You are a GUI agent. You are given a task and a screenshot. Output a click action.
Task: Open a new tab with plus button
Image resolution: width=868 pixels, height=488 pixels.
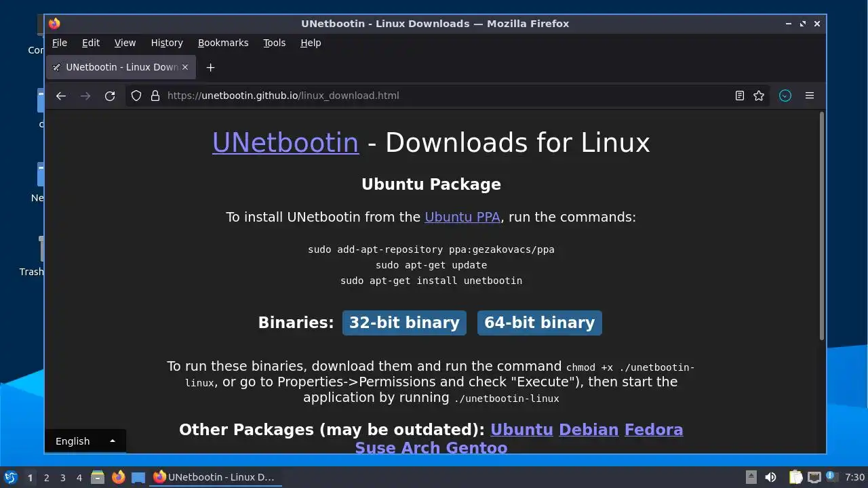210,67
